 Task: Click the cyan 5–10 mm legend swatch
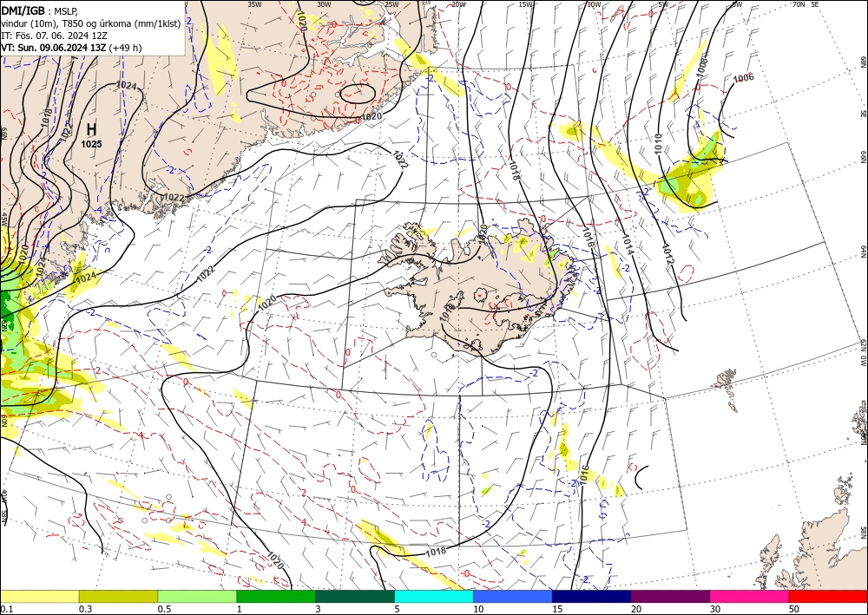point(433,596)
